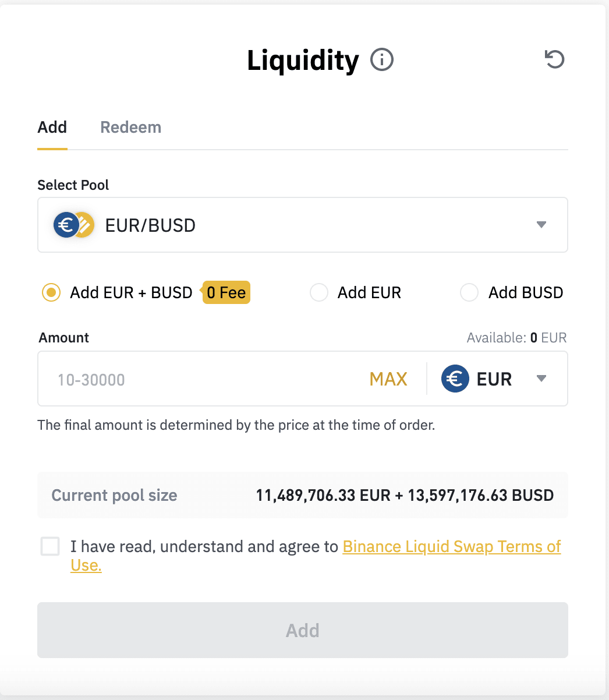The width and height of the screenshot is (609, 700).
Task: Click the Euro icon in amount field
Action: (455, 379)
